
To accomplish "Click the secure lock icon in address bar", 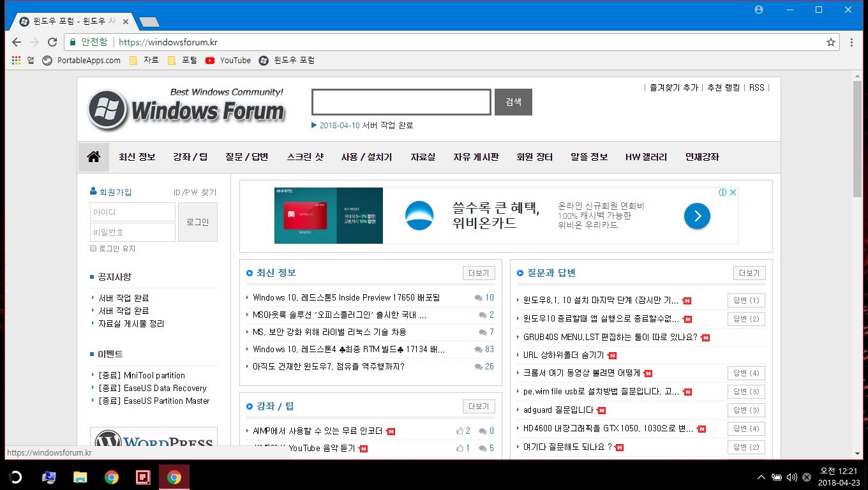I will (72, 42).
